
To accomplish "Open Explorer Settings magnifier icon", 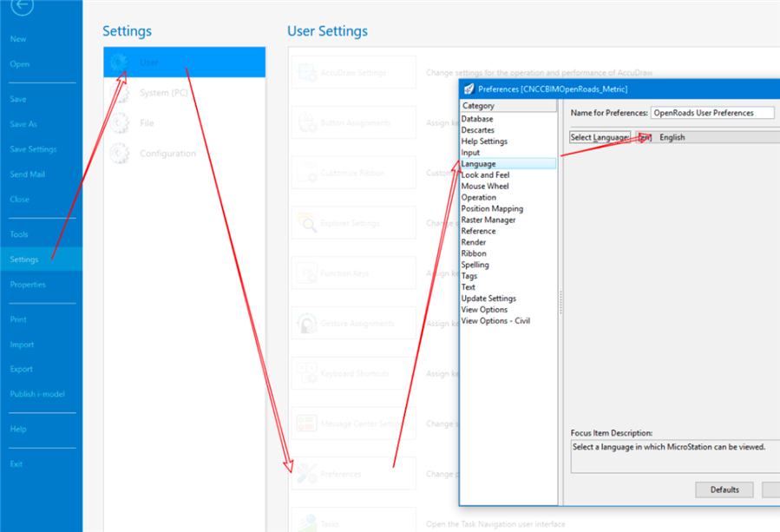I will click(x=307, y=223).
